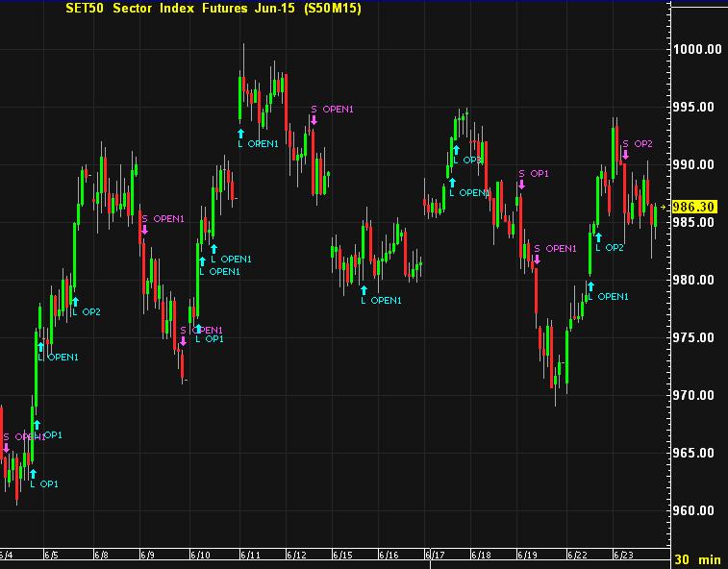Image resolution: width=728 pixels, height=569 pixels.
Task: Click the 1000.00 price axis label
Action: 696,50
